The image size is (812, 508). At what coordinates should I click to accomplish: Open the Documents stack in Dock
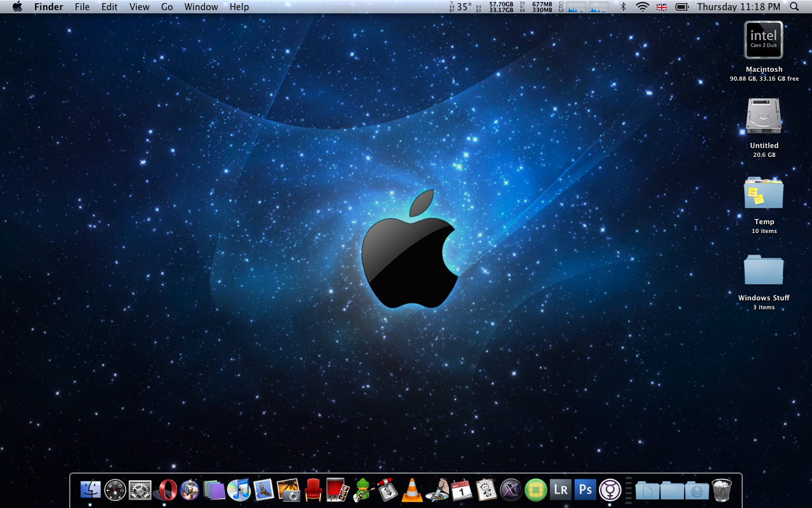tap(647, 490)
